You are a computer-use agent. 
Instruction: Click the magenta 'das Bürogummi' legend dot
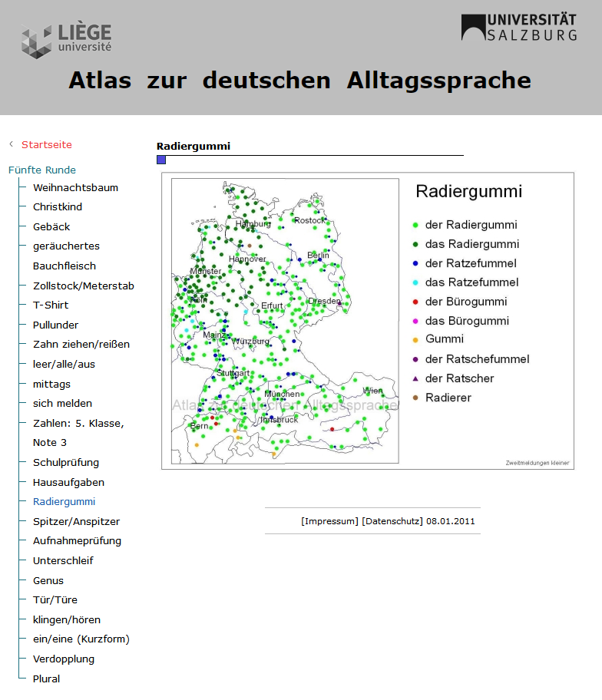pos(415,321)
